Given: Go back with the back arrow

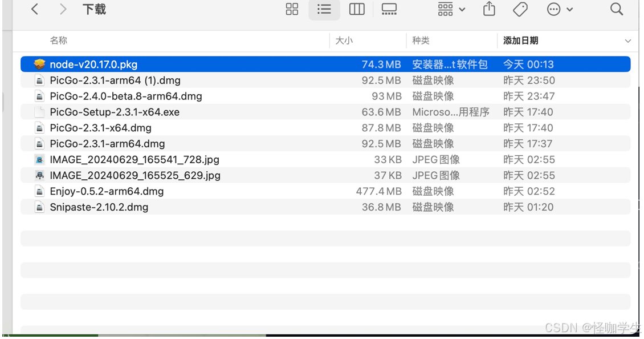Looking at the screenshot, I should click(x=35, y=9).
